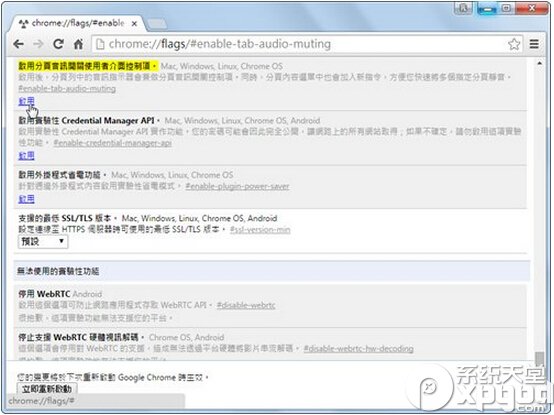The width and height of the screenshot is (554, 415).
Task: Open the #ssl-version-min anchor link
Action: [260, 230]
